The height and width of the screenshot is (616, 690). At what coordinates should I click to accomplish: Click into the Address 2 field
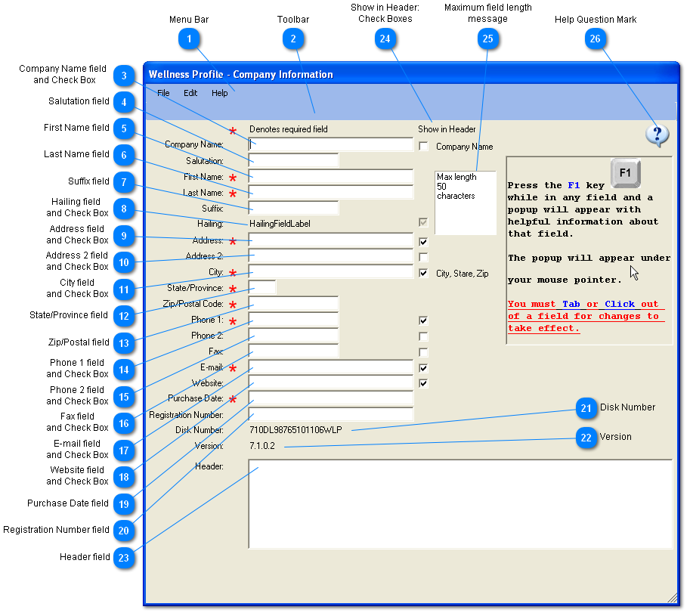[x=331, y=255]
